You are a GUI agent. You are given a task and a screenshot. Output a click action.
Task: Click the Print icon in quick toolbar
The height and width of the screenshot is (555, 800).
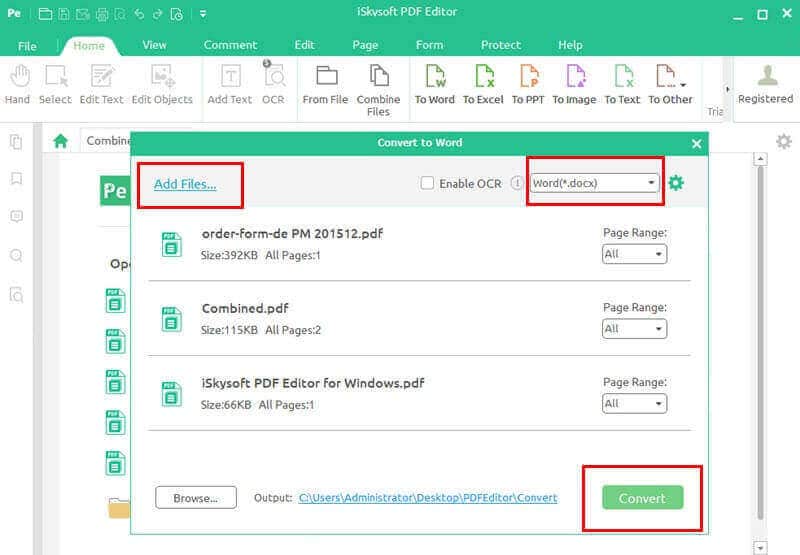pos(102,14)
